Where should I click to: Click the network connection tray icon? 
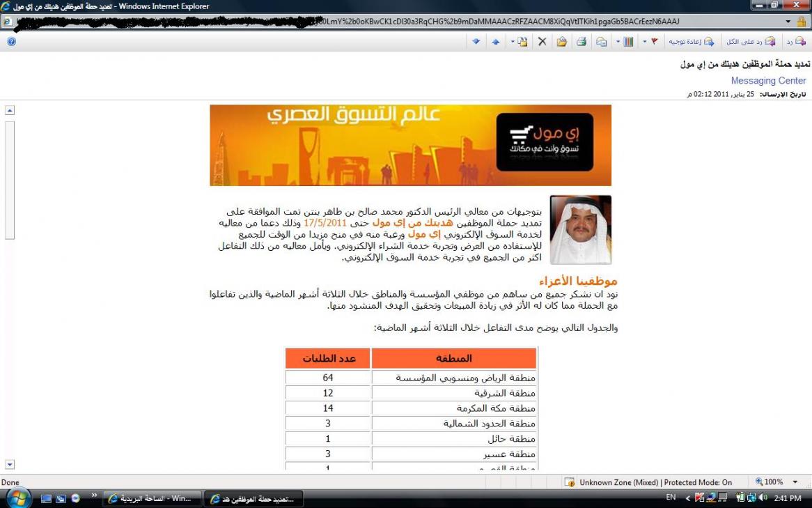[x=752, y=498]
